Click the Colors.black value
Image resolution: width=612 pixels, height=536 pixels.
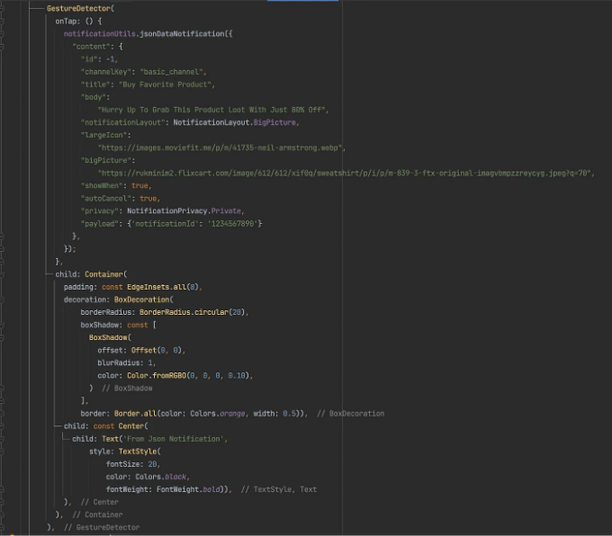160,477
